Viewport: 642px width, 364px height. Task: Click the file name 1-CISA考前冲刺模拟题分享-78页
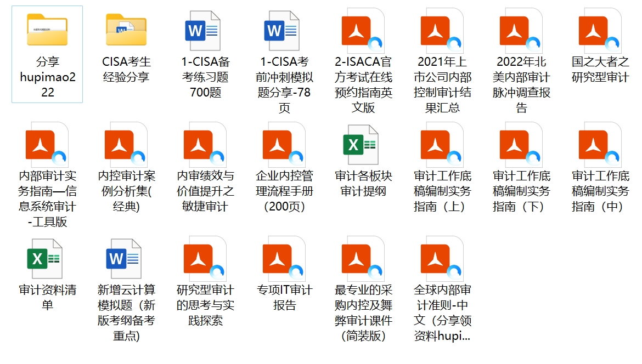click(285, 84)
